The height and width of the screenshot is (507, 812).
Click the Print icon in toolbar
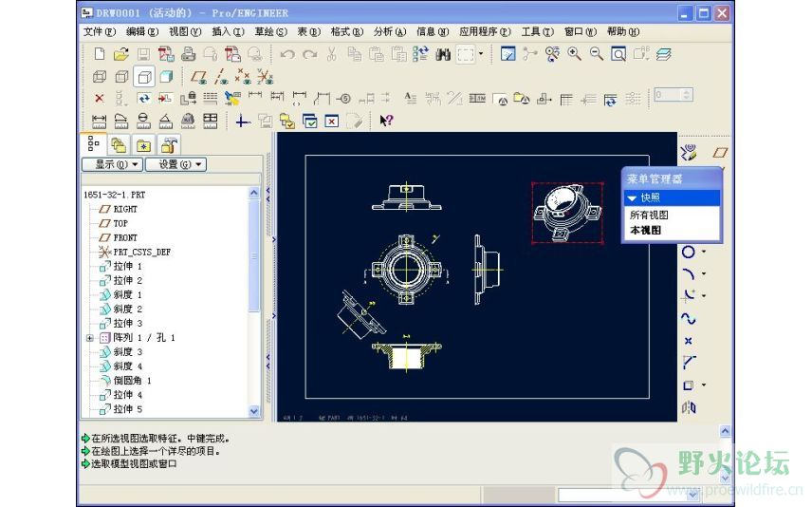click(188, 54)
